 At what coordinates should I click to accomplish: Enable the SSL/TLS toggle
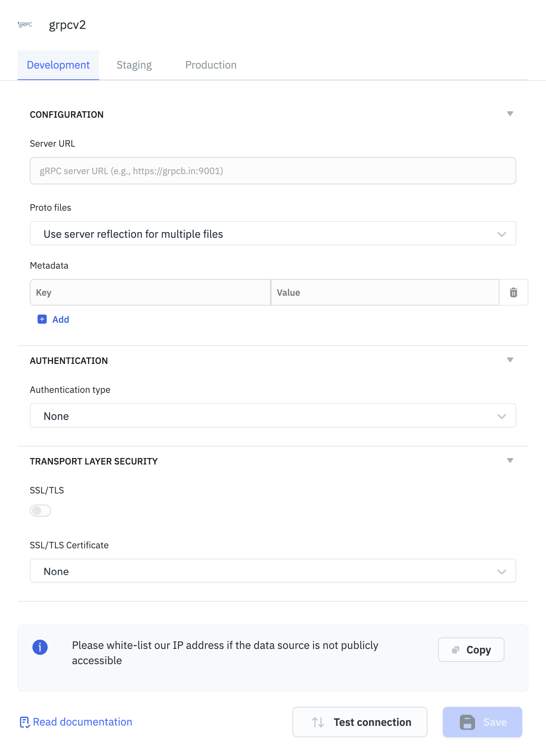(40, 510)
